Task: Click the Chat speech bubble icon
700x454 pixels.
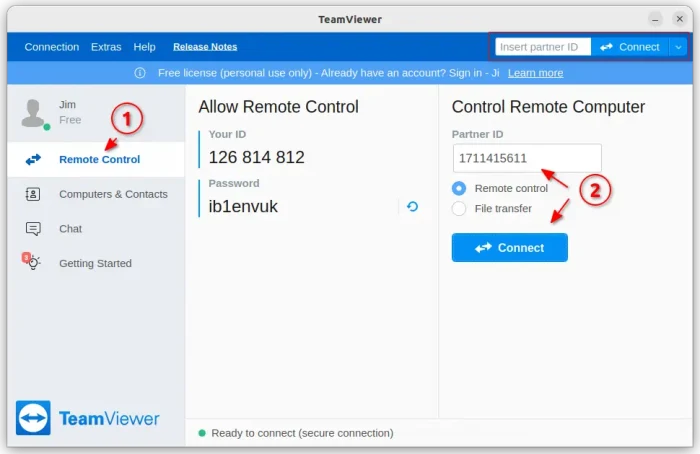Action: point(33,229)
